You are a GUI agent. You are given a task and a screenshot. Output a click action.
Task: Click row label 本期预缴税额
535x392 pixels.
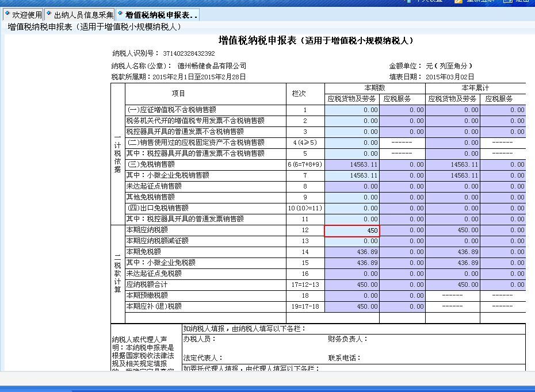tap(147, 295)
